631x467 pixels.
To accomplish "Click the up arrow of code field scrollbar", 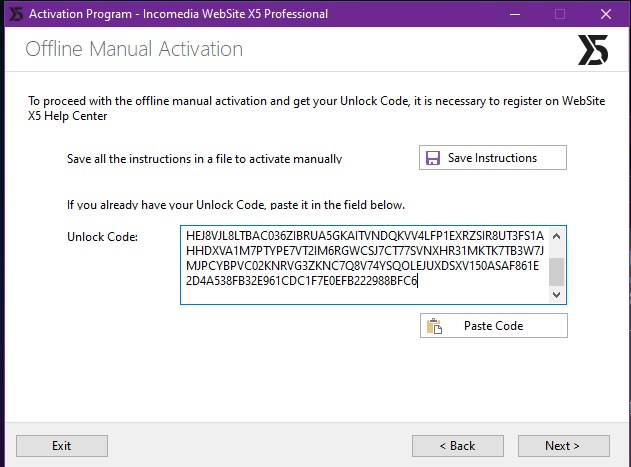I will pyautogui.click(x=557, y=236).
